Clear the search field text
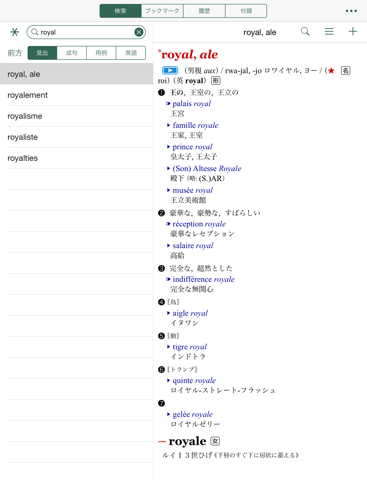The width and height of the screenshot is (367, 480). (x=139, y=32)
